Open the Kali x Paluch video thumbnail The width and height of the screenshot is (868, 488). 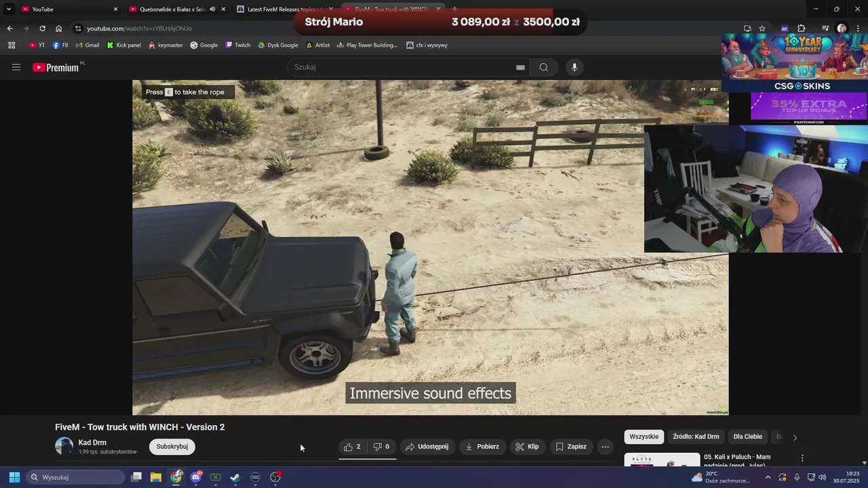click(662, 460)
